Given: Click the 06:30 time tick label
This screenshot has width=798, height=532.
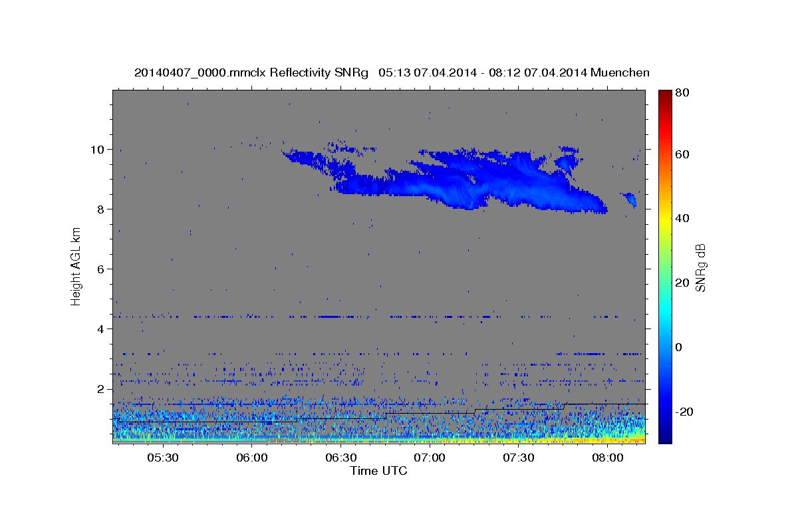Looking at the screenshot, I should (340, 458).
